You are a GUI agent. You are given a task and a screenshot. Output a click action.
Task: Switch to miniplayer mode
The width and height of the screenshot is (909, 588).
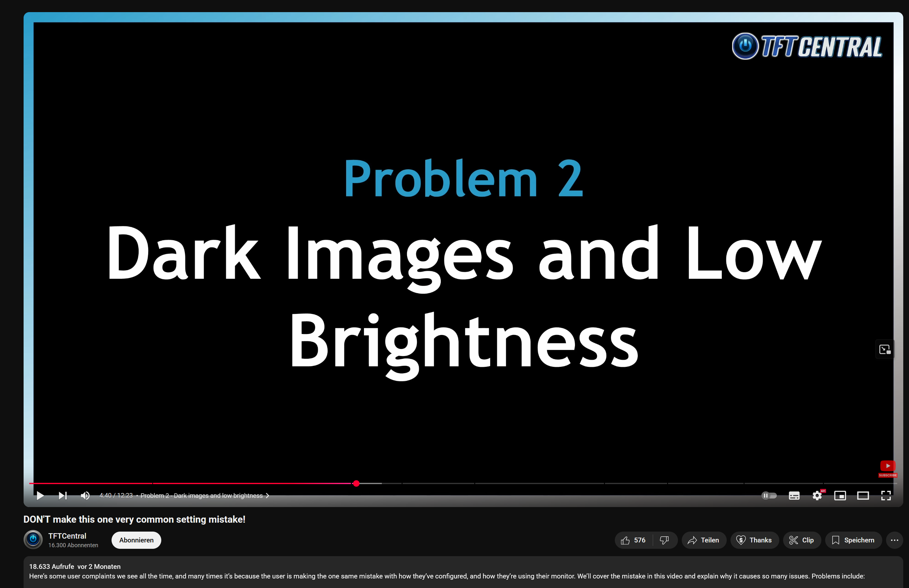pos(840,496)
